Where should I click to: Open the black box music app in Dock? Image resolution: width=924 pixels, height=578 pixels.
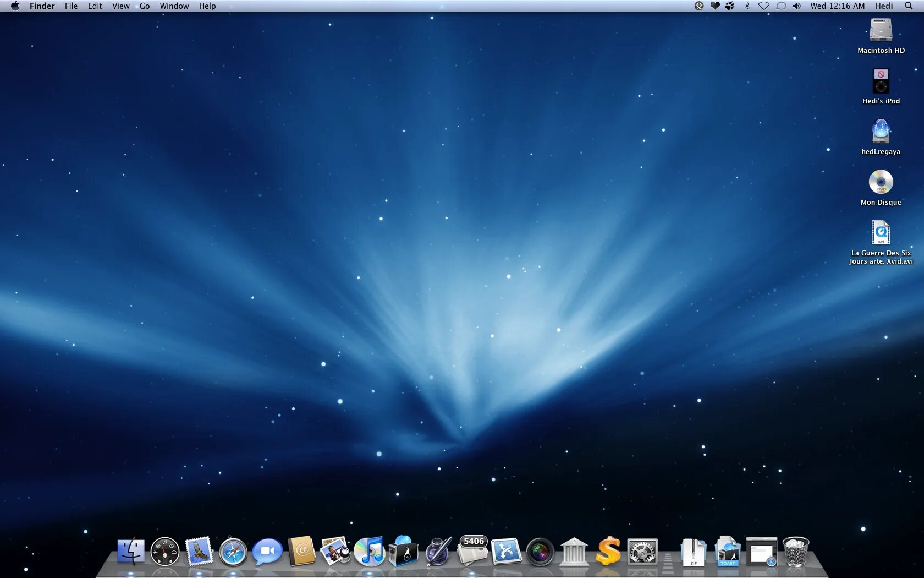(x=404, y=551)
